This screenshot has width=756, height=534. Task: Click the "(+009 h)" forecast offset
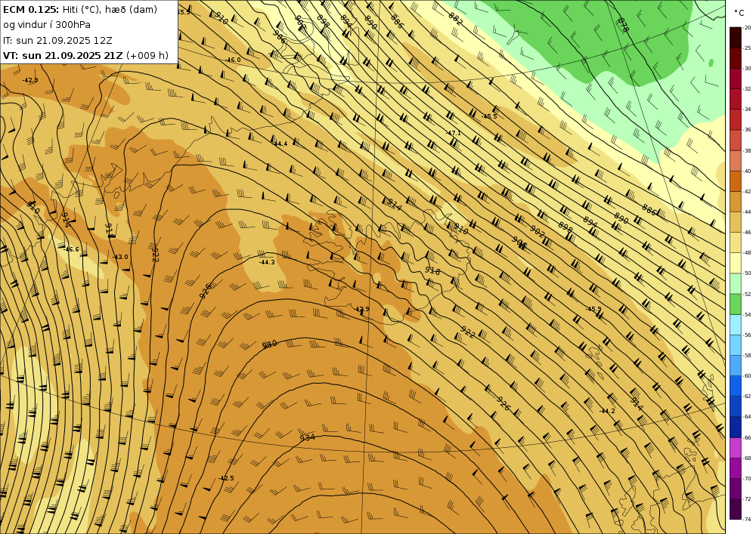click(147, 55)
